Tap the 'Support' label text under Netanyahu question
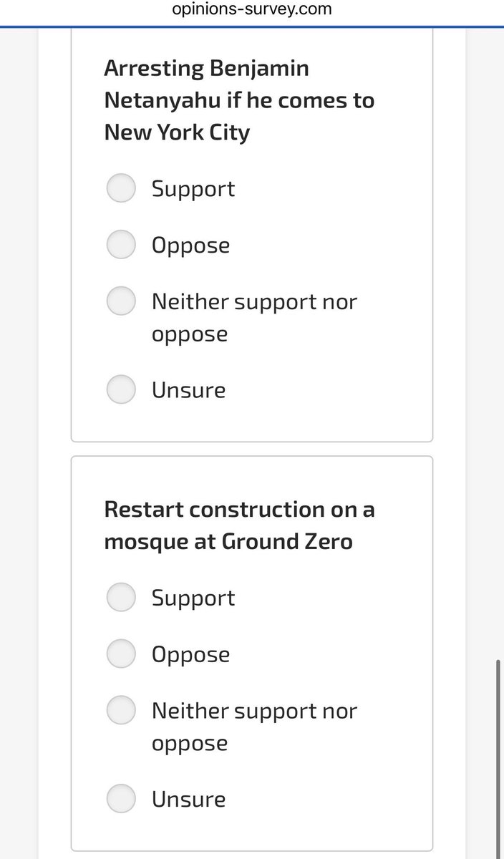 193,189
